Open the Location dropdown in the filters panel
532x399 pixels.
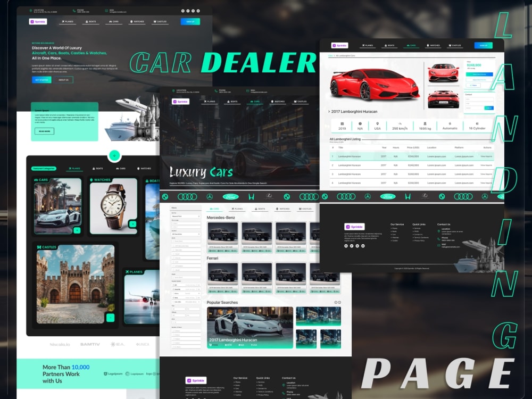tap(186, 234)
